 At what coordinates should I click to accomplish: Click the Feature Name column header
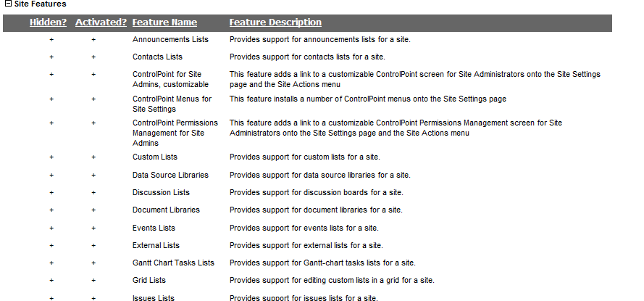tap(164, 22)
